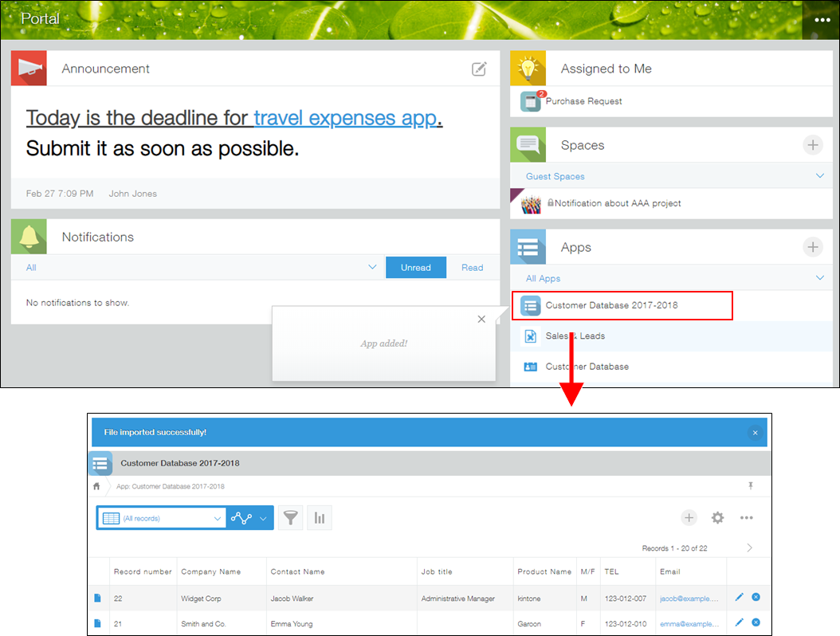Open app settings via the gear icon

click(717, 517)
